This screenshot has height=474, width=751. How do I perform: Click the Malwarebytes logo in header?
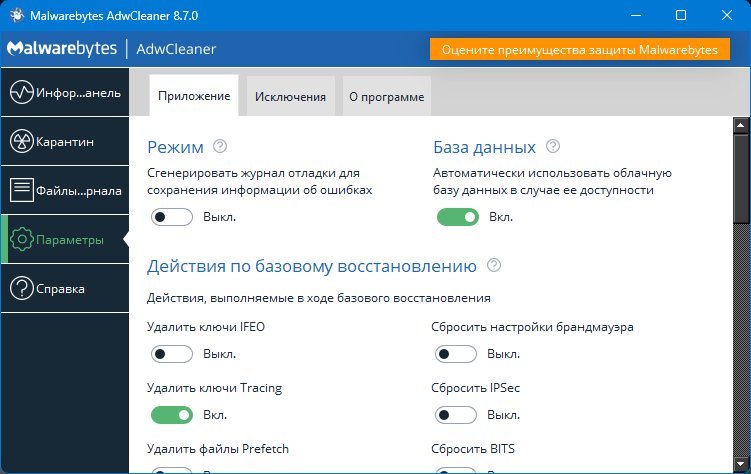tap(62, 50)
